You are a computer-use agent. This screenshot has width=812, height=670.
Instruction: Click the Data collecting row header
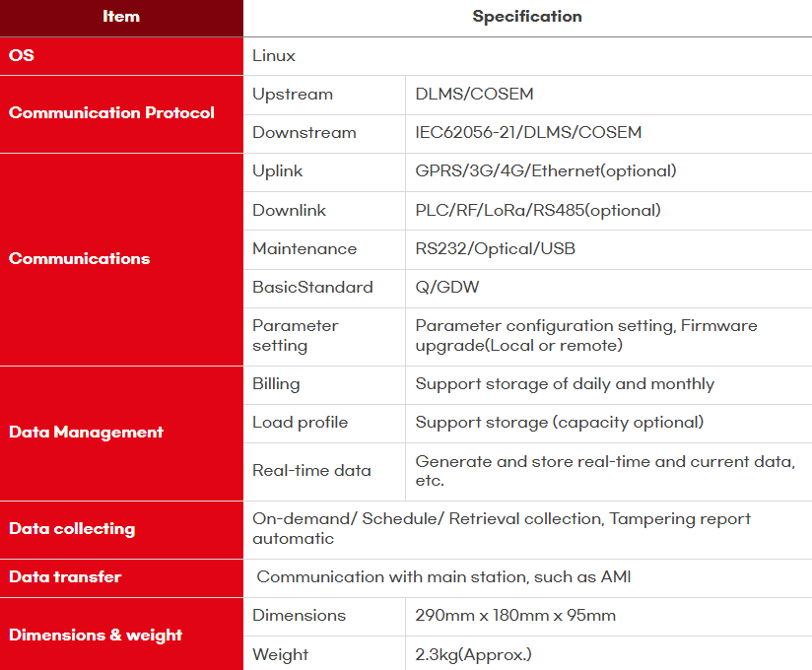pyautogui.click(x=72, y=529)
